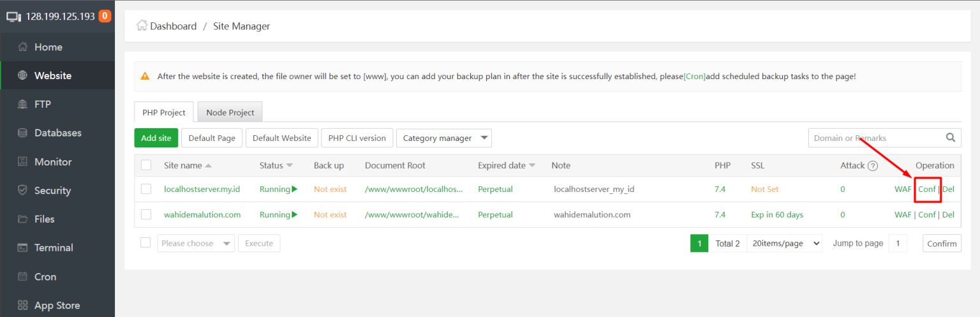Open Terminal in the sidebar menu
This screenshot has height=317, width=980.
click(57, 248)
